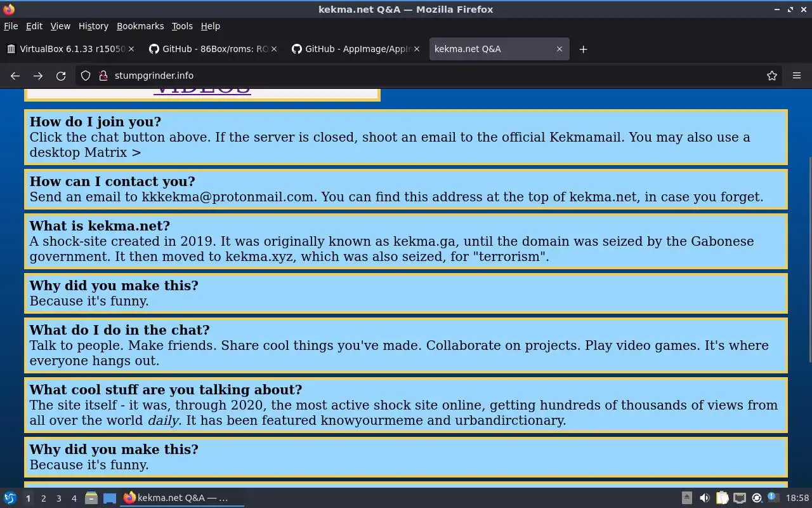
Task: Bookmark this page with the star
Action: click(772, 76)
